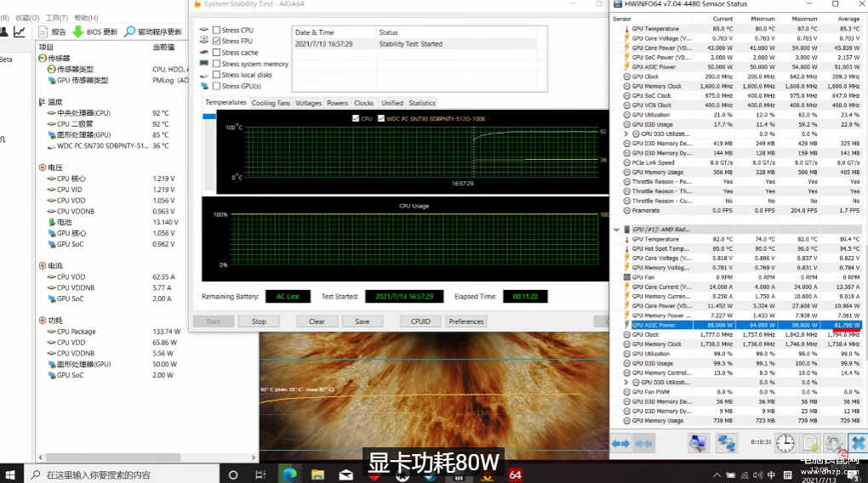Click the Windows taskbar search box
The width and height of the screenshot is (868, 483).
click(x=122, y=474)
